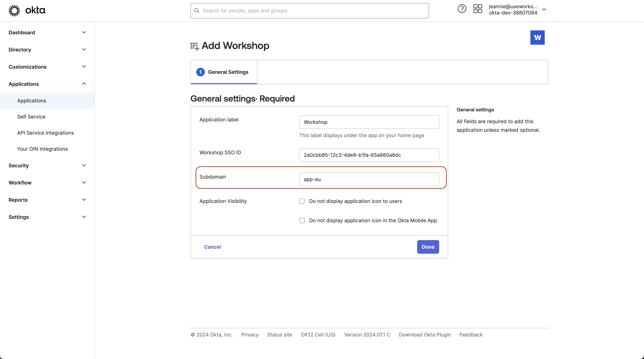Click the Customizations sidebar label

point(28,67)
